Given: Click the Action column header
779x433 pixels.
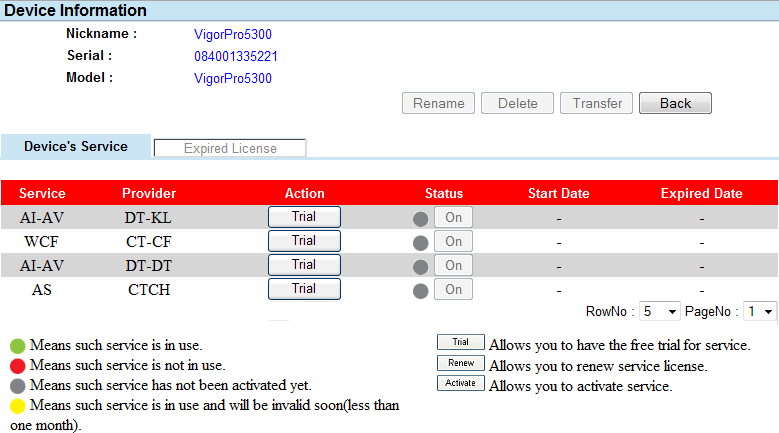Looking at the screenshot, I should (x=305, y=193).
